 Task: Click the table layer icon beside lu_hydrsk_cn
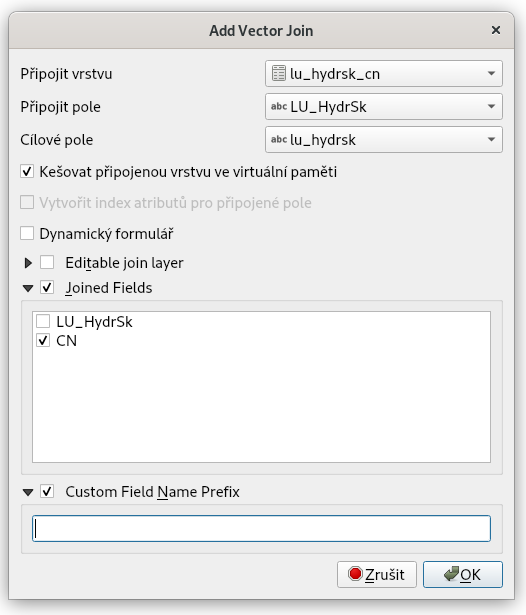coord(278,73)
